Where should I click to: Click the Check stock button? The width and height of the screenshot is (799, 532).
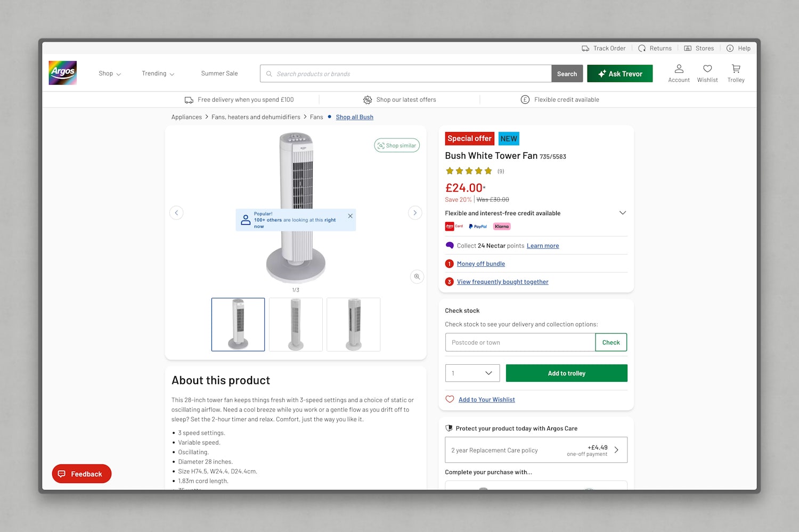click(611, 342)
